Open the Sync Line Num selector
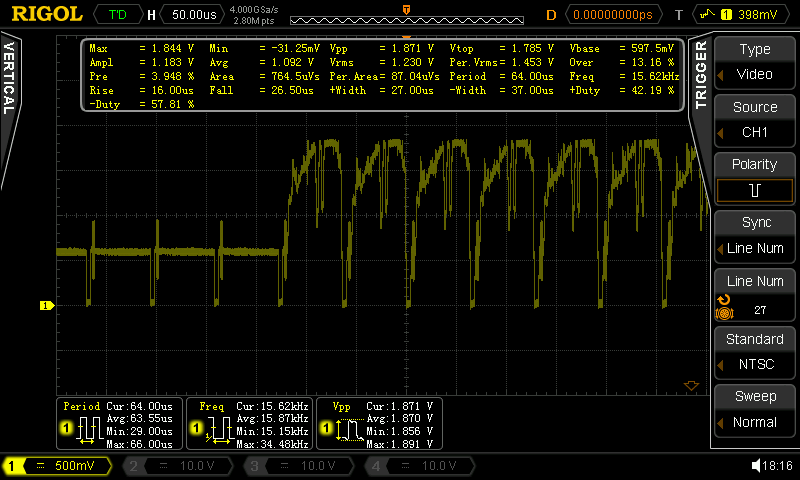The image size is (800, 480). (x=755, y=236)
